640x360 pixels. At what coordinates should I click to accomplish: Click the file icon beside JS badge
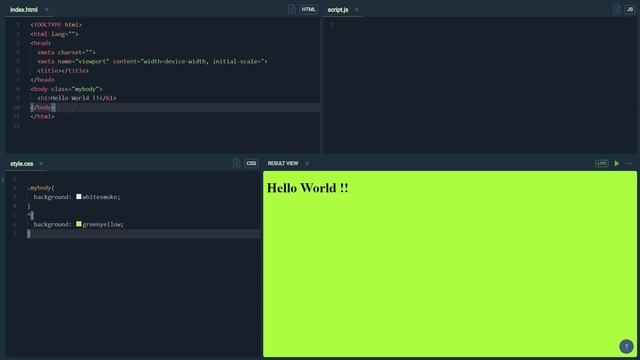click(617, 9)
